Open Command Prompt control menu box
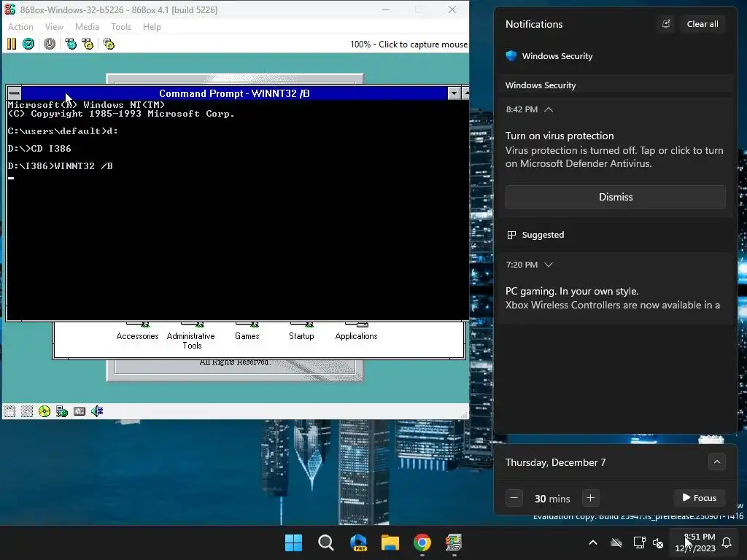Screen dimensions: 747x560 [x=15, y=93]
